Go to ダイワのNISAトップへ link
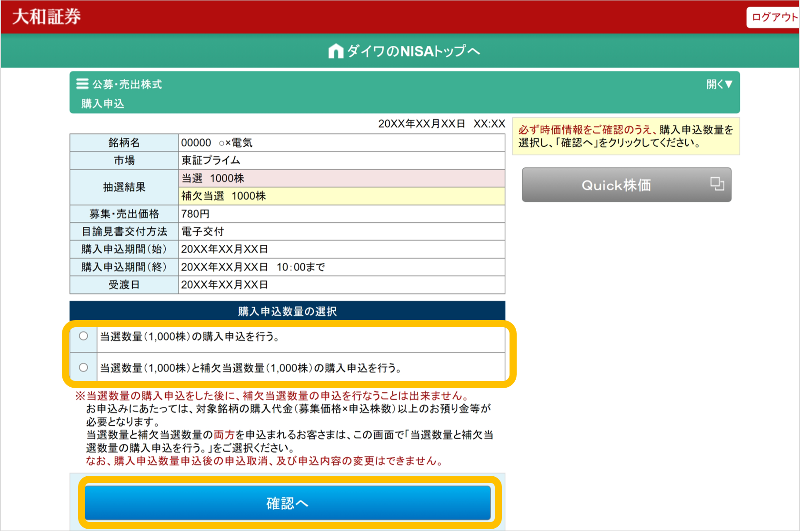Viewport: 800px width, 532px height. coord(404,51)
